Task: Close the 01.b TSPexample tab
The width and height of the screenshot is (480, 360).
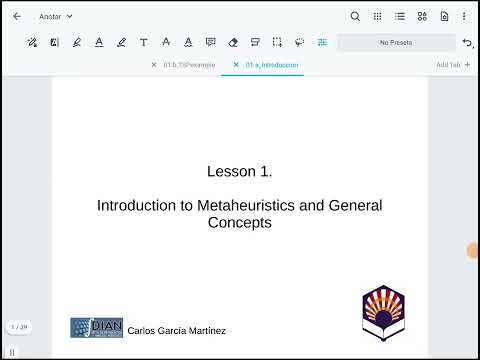Action: pos(154,65)
